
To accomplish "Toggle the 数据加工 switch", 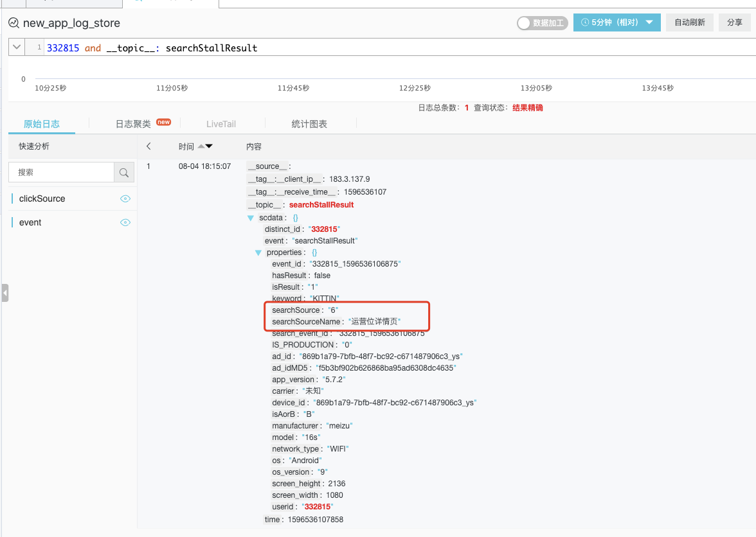I will 543,22.
